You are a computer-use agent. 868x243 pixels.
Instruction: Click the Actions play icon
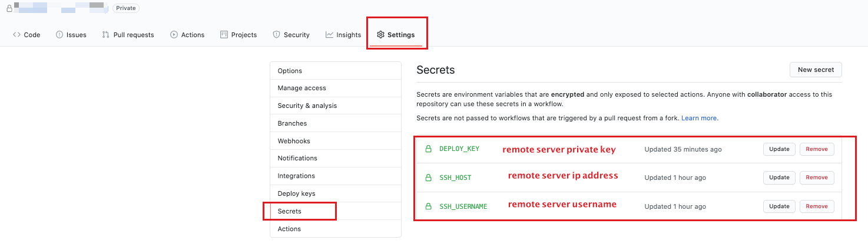(174, 35)
